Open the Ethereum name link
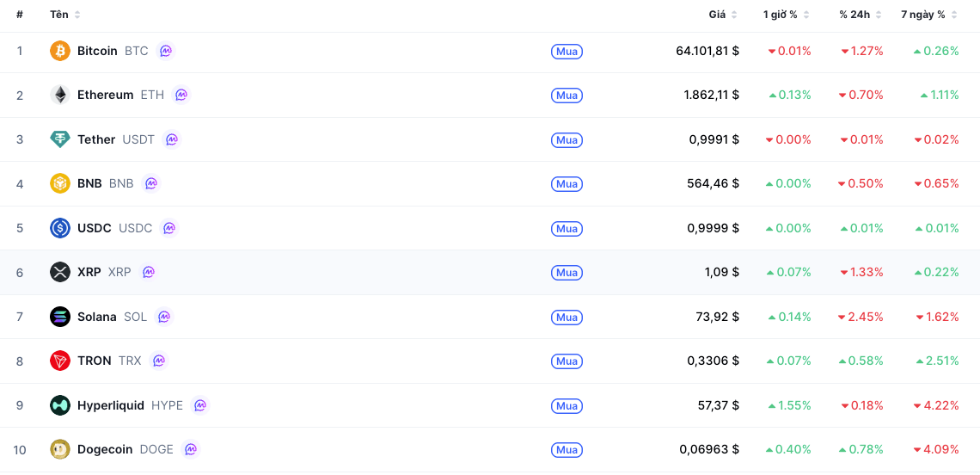Viewport: 980px width, 475px height. [106, 96]
